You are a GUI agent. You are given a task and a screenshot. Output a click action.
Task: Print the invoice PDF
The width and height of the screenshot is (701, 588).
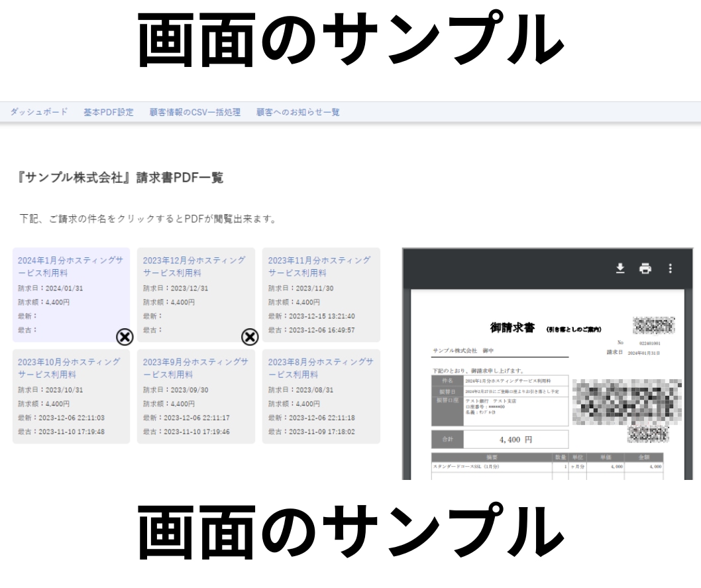[x=645, y=268]
